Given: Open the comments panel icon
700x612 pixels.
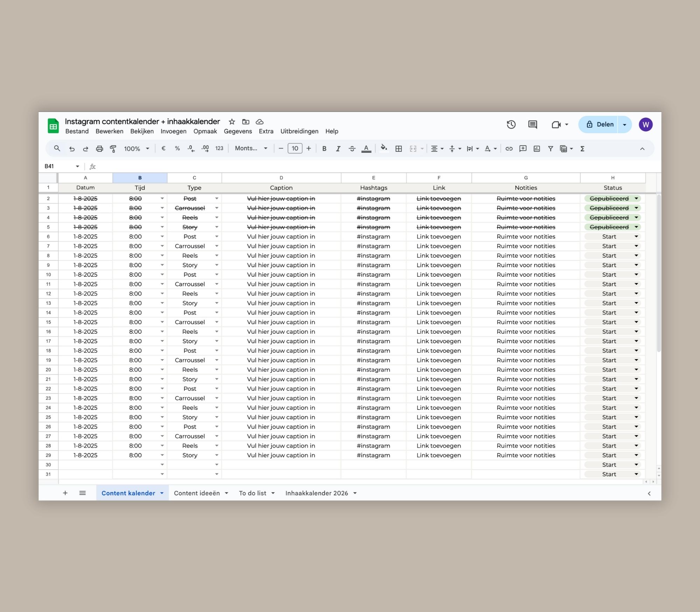Looking at the screenshot, I should (x=532, y=124).
